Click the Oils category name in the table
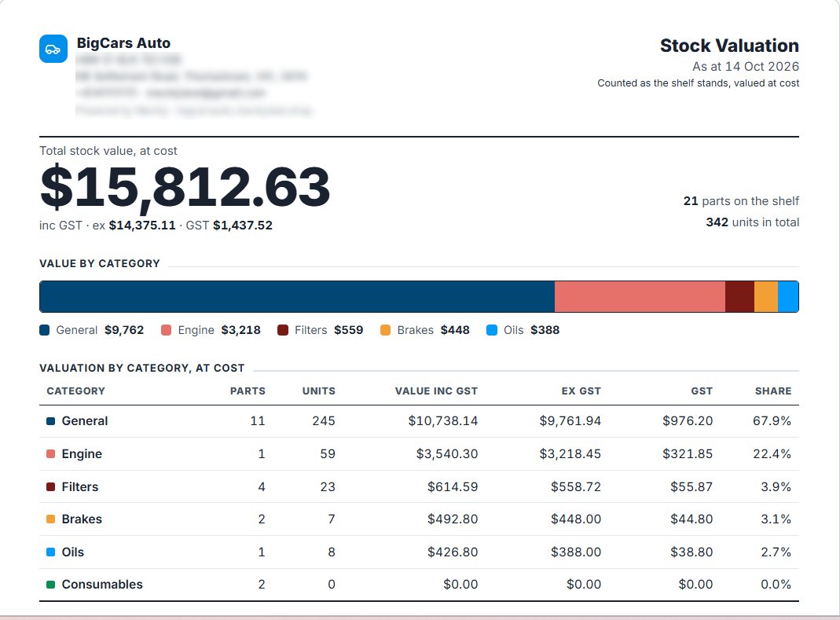Viewport: 840px width, 620px height. pyautogui.click(x=73, y=552)
